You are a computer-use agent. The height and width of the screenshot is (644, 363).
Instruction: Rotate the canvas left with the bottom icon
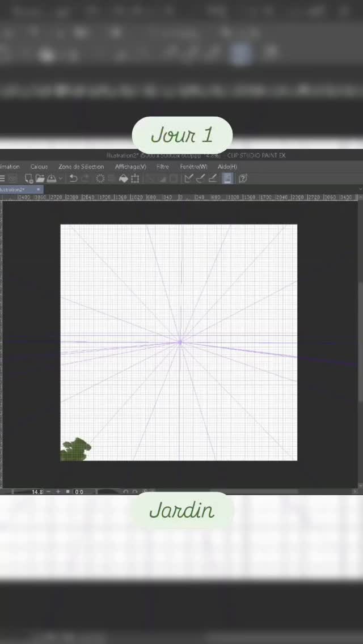126,492
